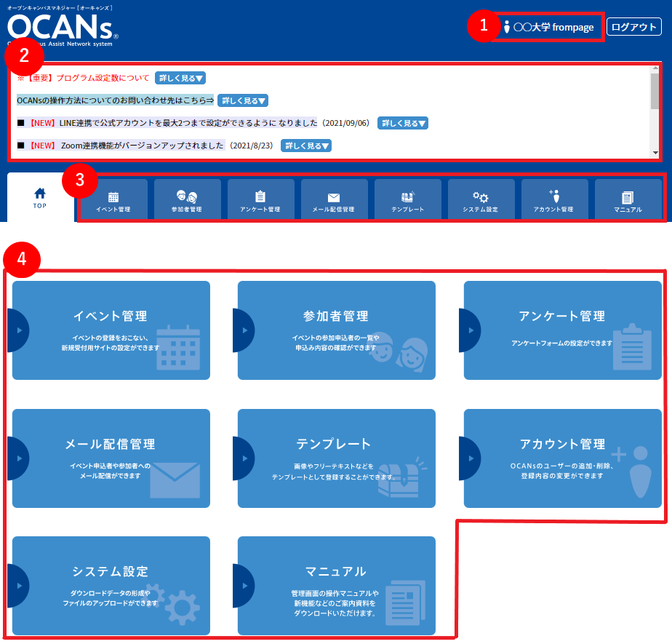Image resolution: width=672 pixels, height=644 pixels.
Task: Click the OCANsの操作方法についてのお問い合わせ先はこちら text
Action: click(116, 100)
